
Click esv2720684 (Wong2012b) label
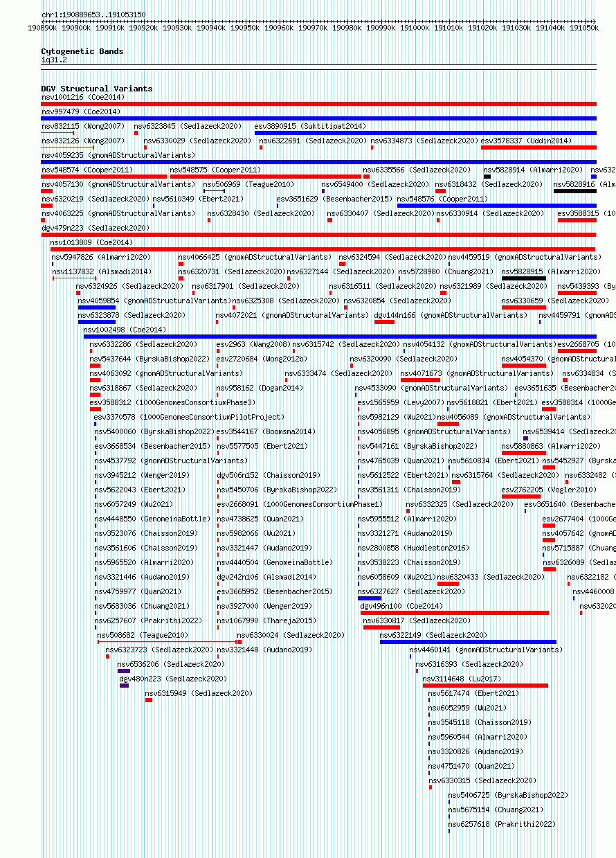[262, 359]
